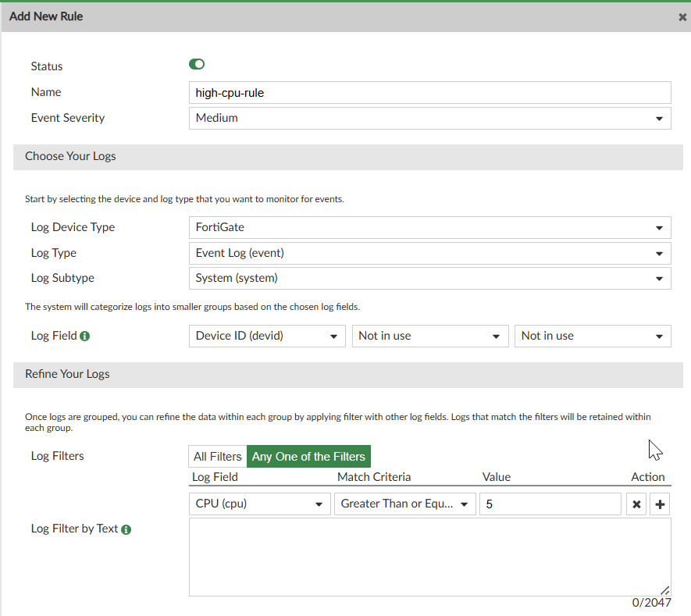Open the third Log Field dropdown
Screen dimensions: 691x616
[x=592, y=336]
